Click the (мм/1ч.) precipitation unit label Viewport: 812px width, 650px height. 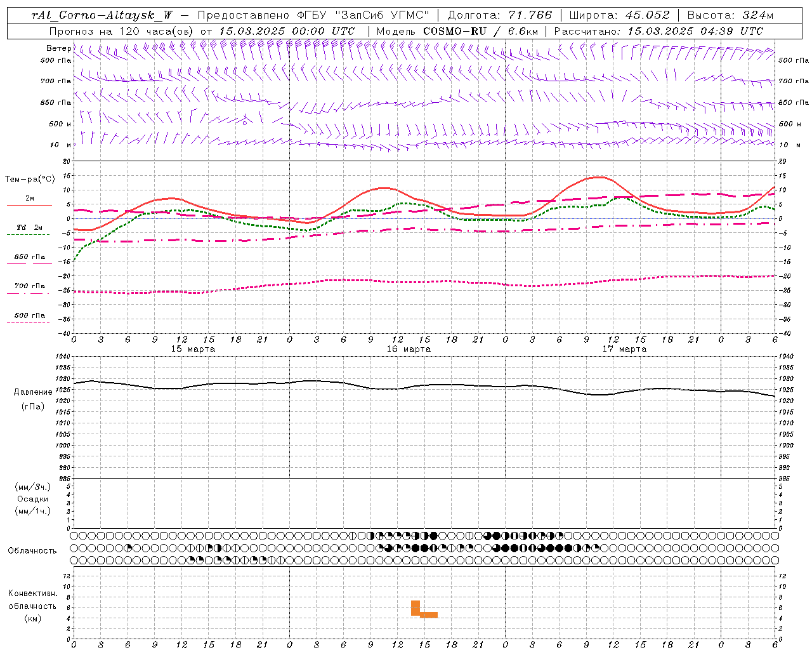(33, 511)
